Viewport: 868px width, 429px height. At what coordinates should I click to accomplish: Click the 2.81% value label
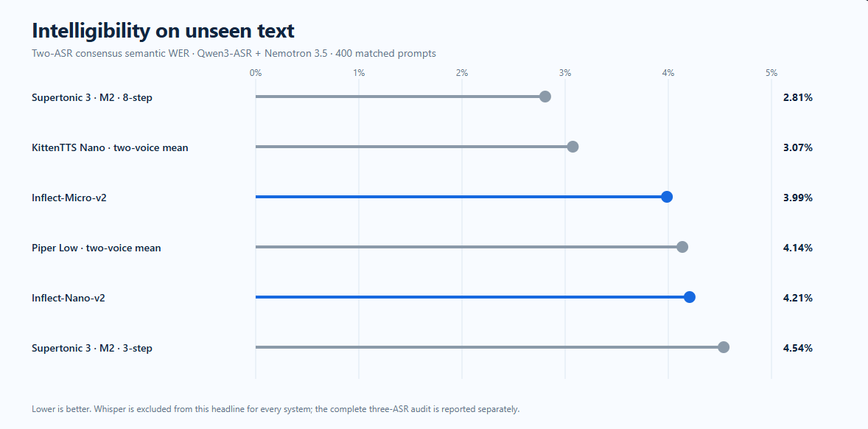coord(798,97)
